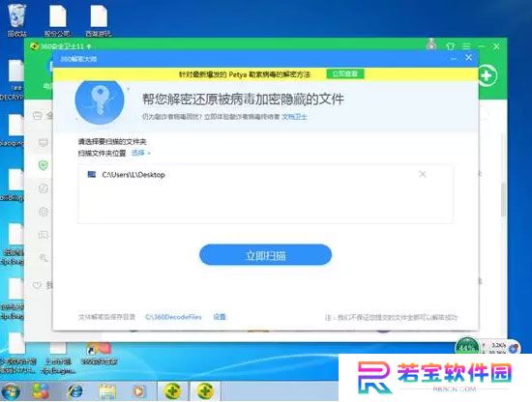Switch to the second 360 taskbar window
The width and height of the screenshot is (532, 402).
click(205, 391)
